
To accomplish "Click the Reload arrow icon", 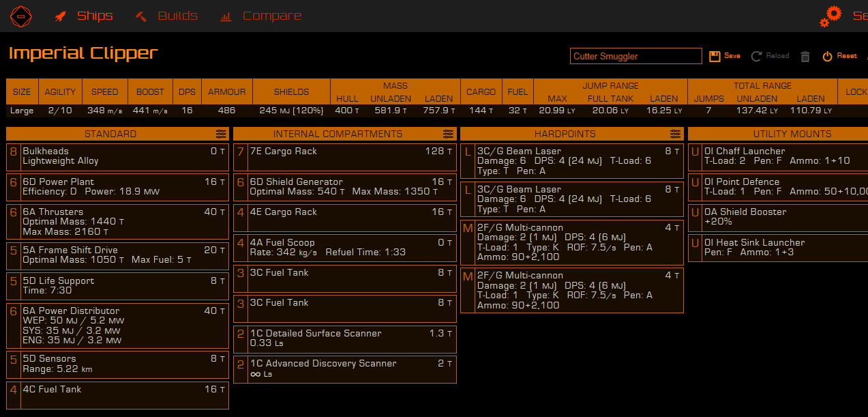I will (x=756, y=56).
